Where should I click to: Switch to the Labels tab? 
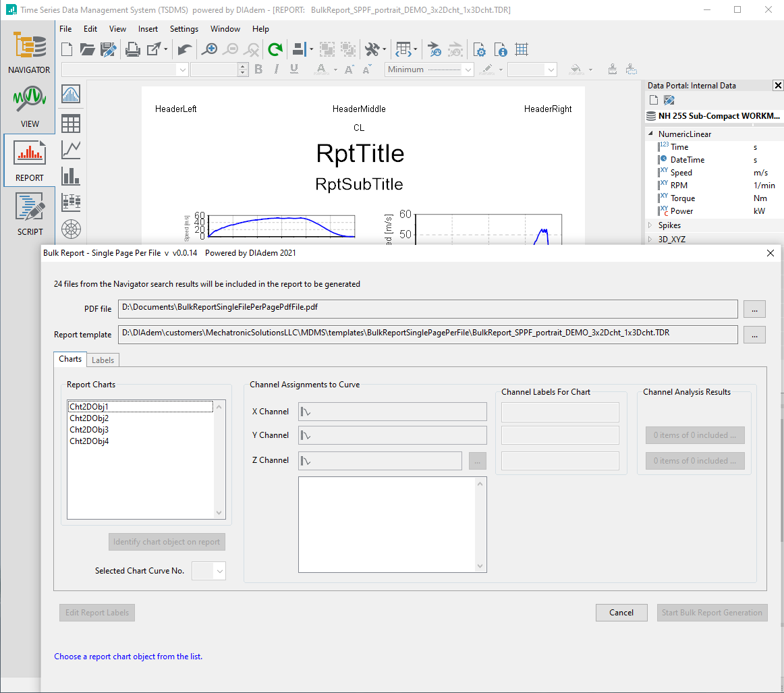(x=103, y=360)
